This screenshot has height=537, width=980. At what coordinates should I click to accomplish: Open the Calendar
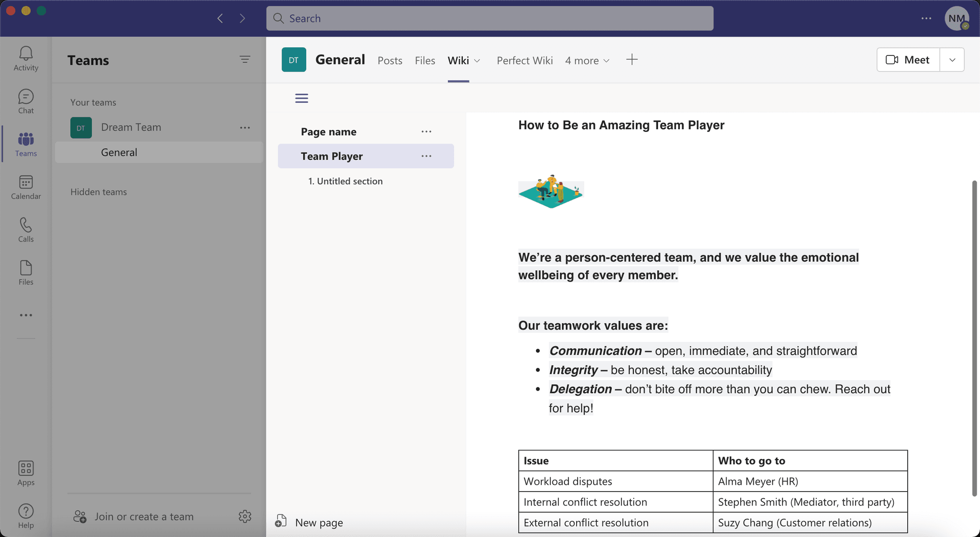pos(25,186)
